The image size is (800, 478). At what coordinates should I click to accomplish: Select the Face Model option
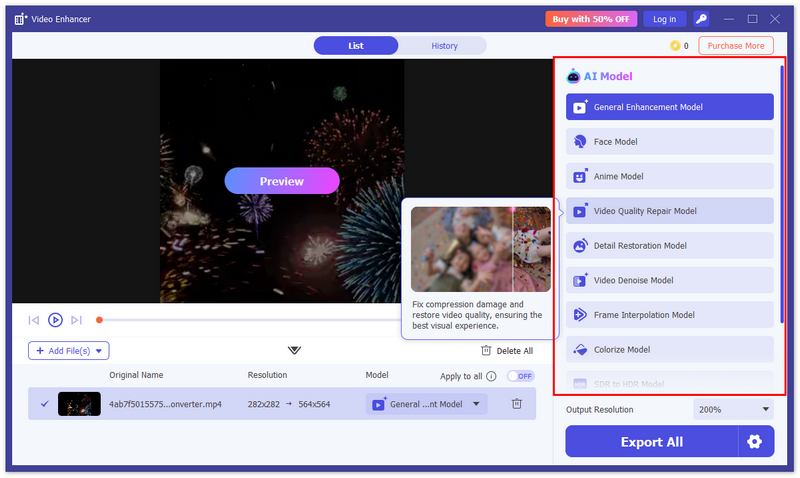tap(670, 142)
